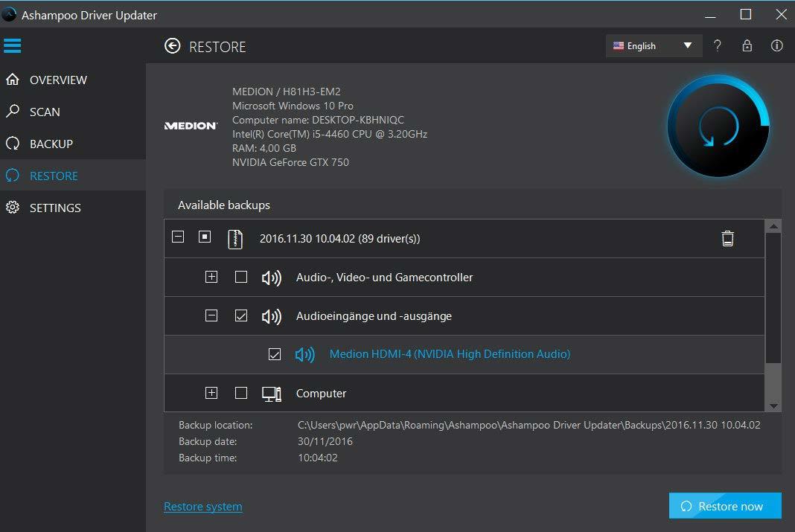Click the Computer category monitor icon
This screenshot has width=795, height=532.
[x=271, y=394]
